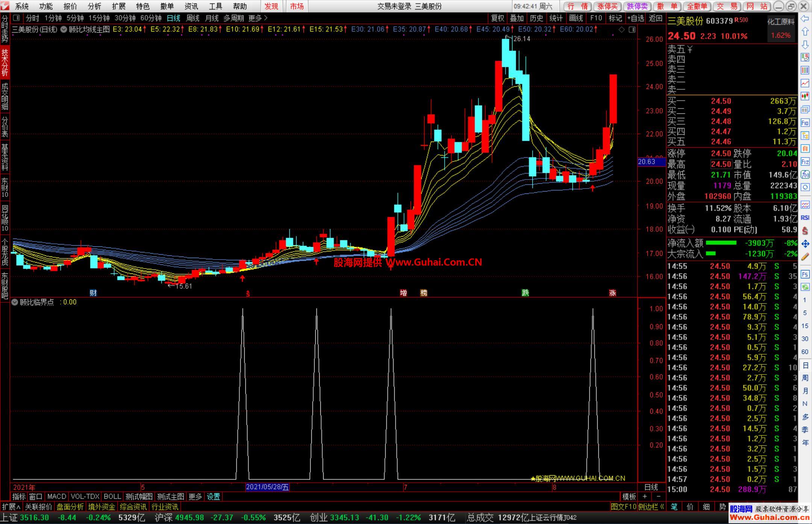Click the 行情 quotes button
The image size is (812, 524).
tap(577, 6)
